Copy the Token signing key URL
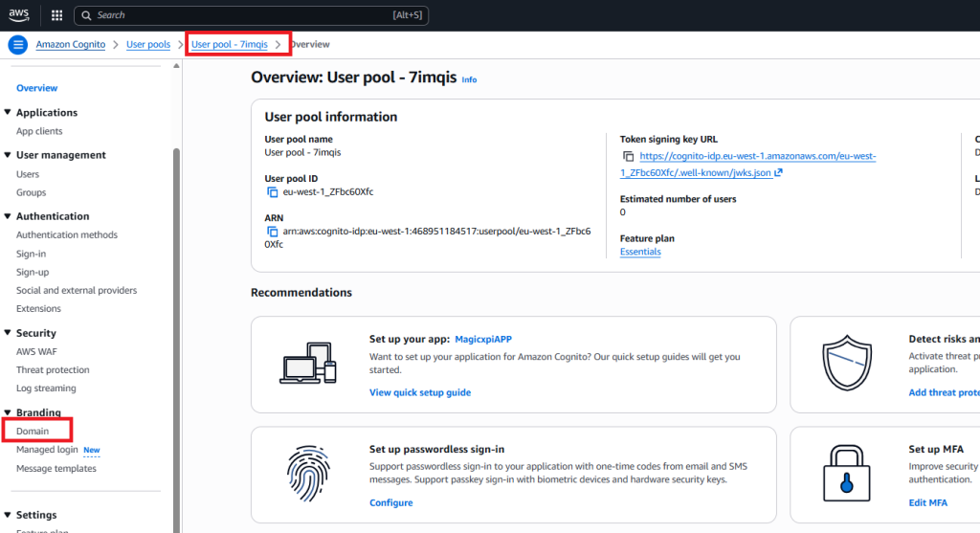 click(628, 156)
